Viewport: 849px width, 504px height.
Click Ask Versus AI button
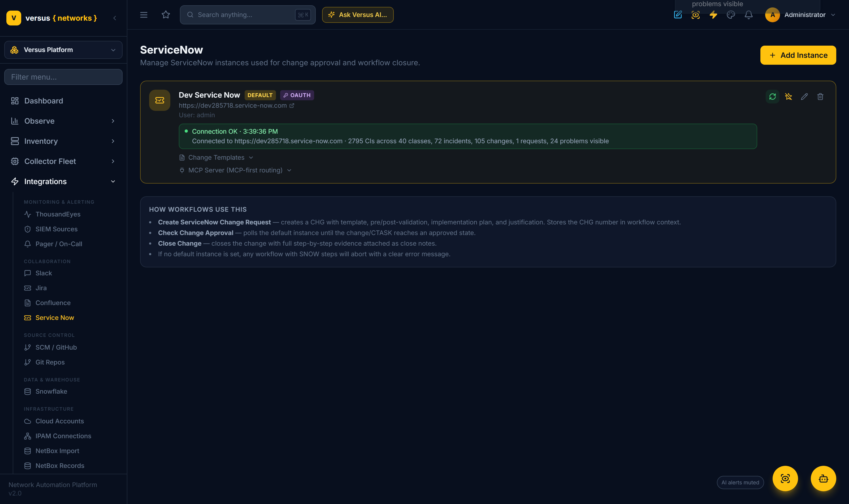[x=358, y=15]
